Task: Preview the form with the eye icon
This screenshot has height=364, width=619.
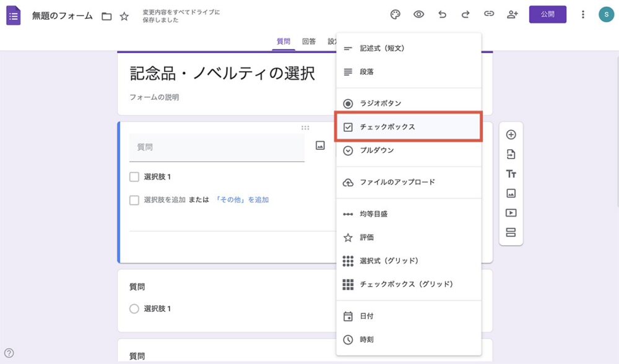Action: click(418, 14)
